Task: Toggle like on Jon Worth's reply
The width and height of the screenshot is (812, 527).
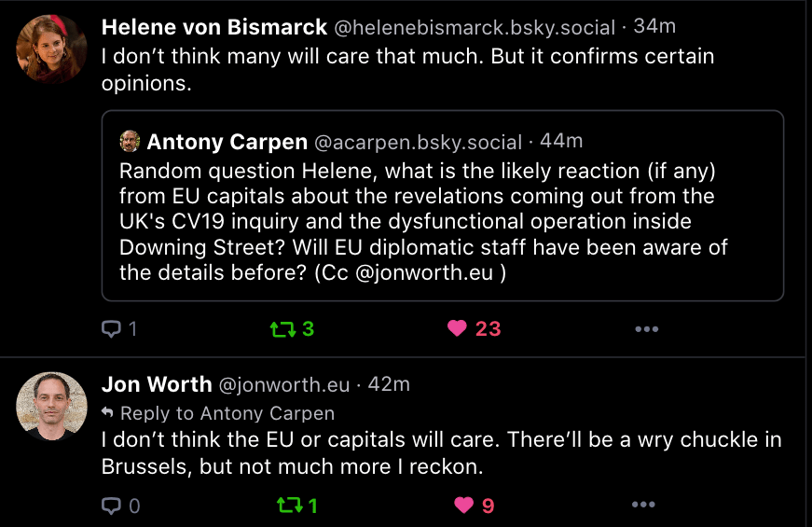Action: pos(463,506)
